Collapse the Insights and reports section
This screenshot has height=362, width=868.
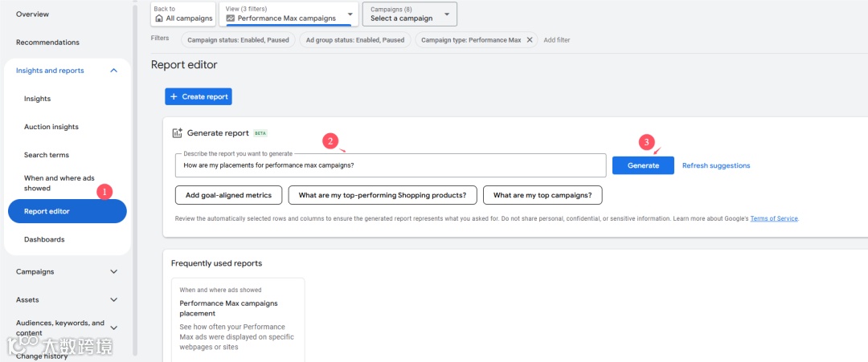coord(114,71)
